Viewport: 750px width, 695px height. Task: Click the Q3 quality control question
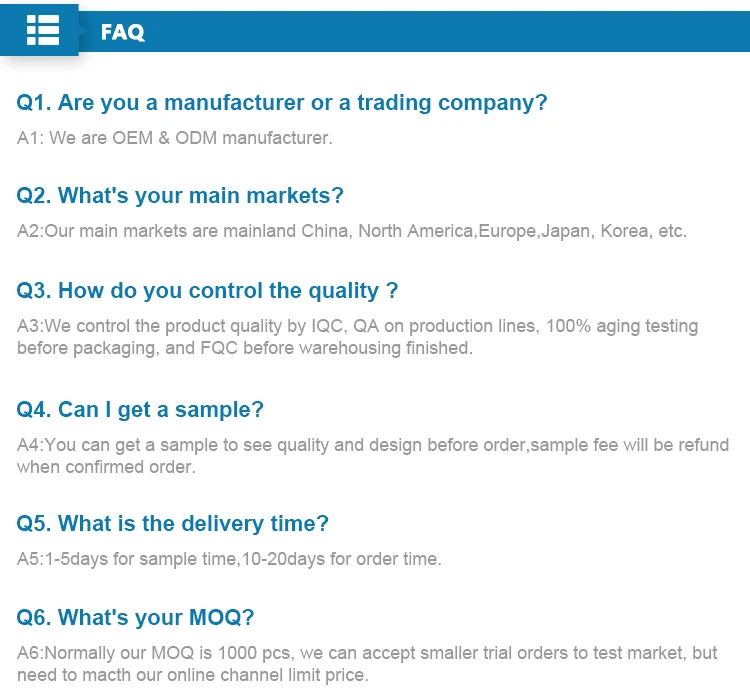207,291
